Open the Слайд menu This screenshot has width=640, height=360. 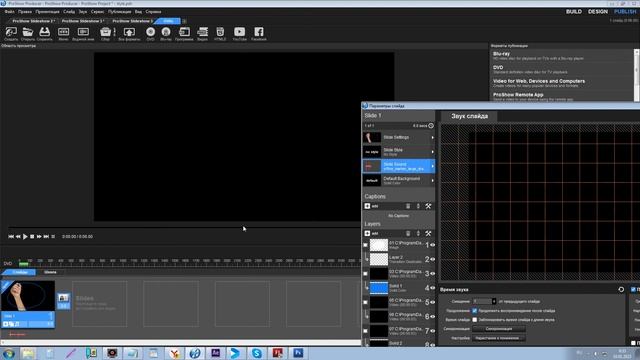pyautogui.click(x=69, y=12)
